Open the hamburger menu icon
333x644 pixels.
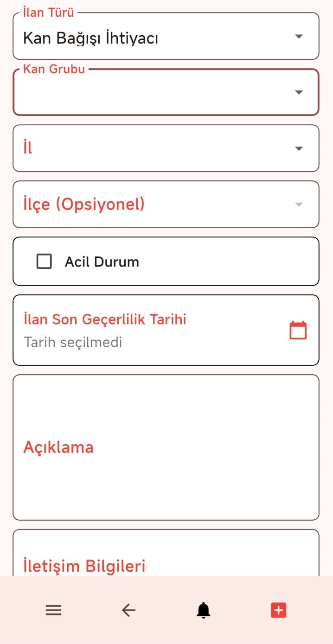click(54, 610)
